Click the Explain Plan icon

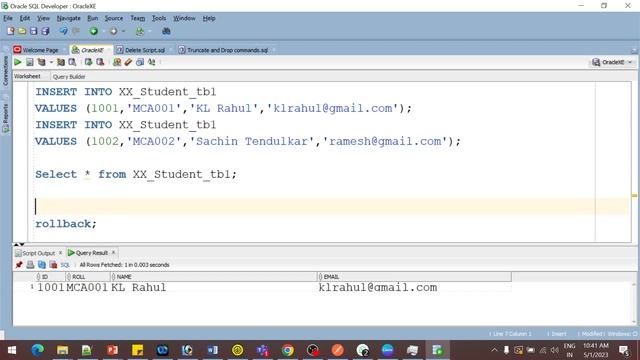(42, 62)
